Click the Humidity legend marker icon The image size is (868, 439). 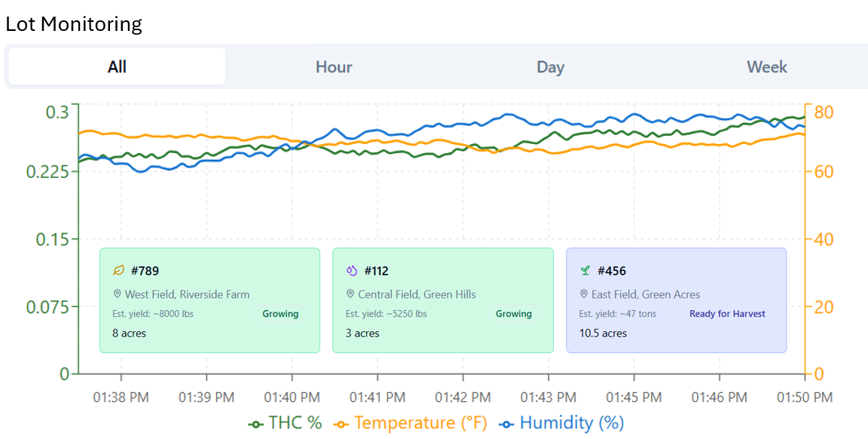point(506,424)
